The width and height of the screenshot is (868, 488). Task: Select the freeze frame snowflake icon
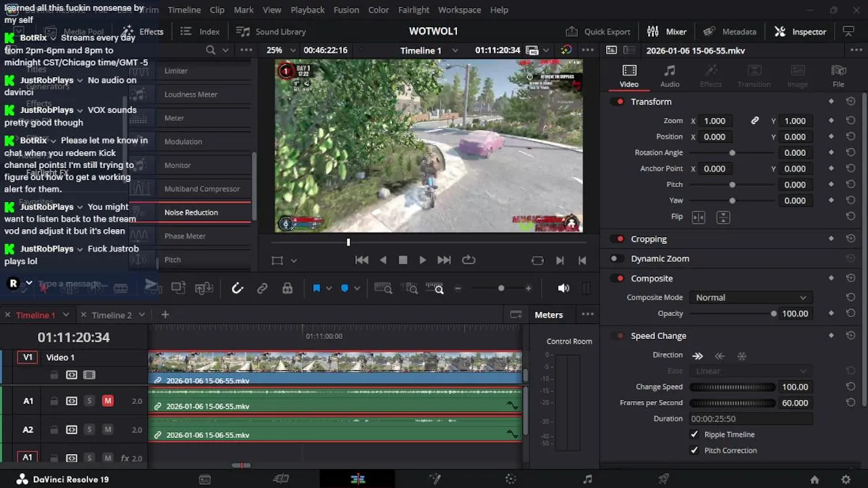point(742,356)
